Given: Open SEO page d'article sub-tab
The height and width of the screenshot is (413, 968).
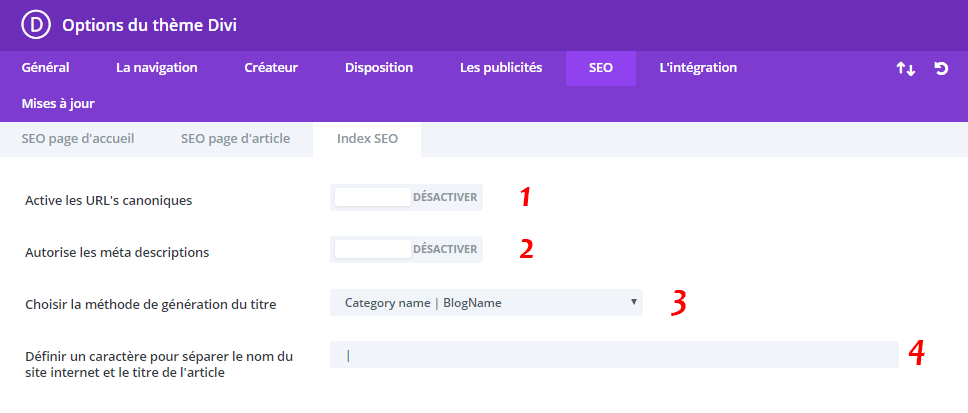Looking at the screenshot, I should 235,139.
